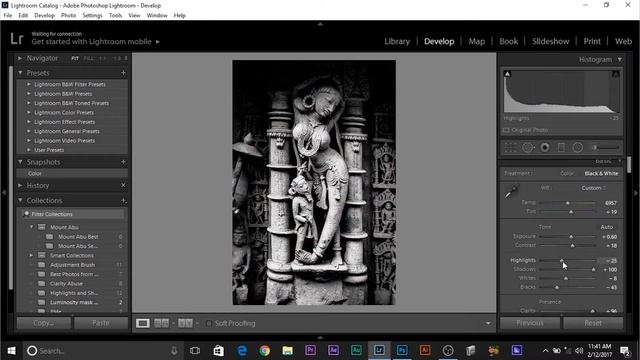Click the Filter Collections search field
The width and height of the screenshot is (640, 360).
[72, 214]
